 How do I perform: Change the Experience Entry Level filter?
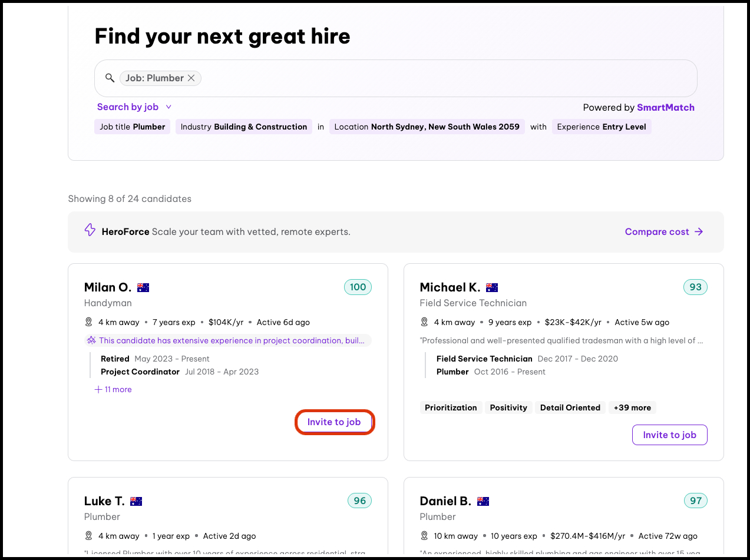pyautogui.click(x=601, y=127)
